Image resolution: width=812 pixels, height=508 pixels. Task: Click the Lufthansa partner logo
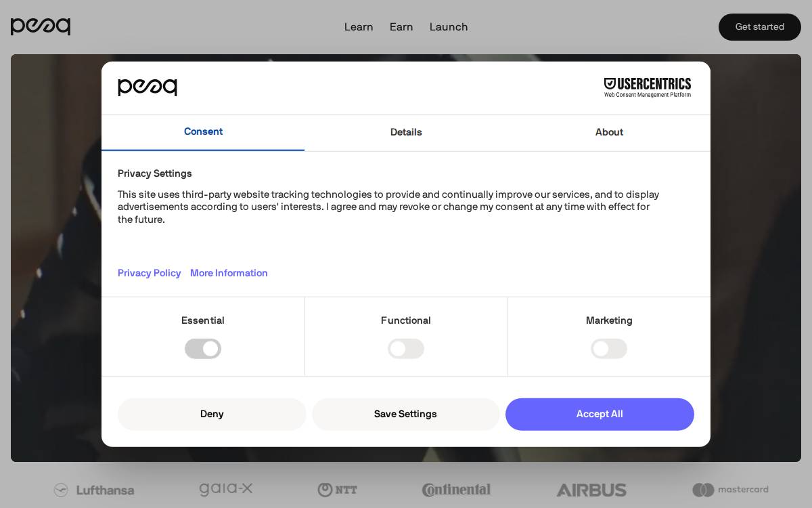click(x=94, y=490)
